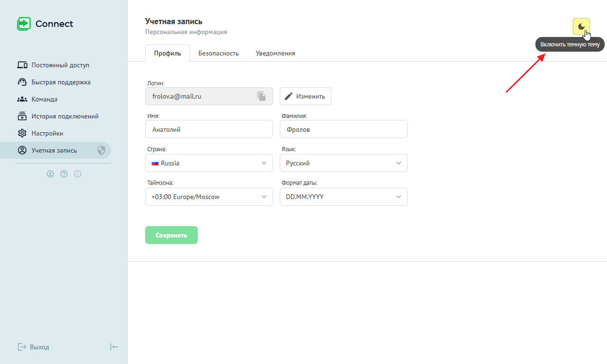Click the download icon in sidebar
Viewport: 607px width, 364px height.
tap(50, 174)
